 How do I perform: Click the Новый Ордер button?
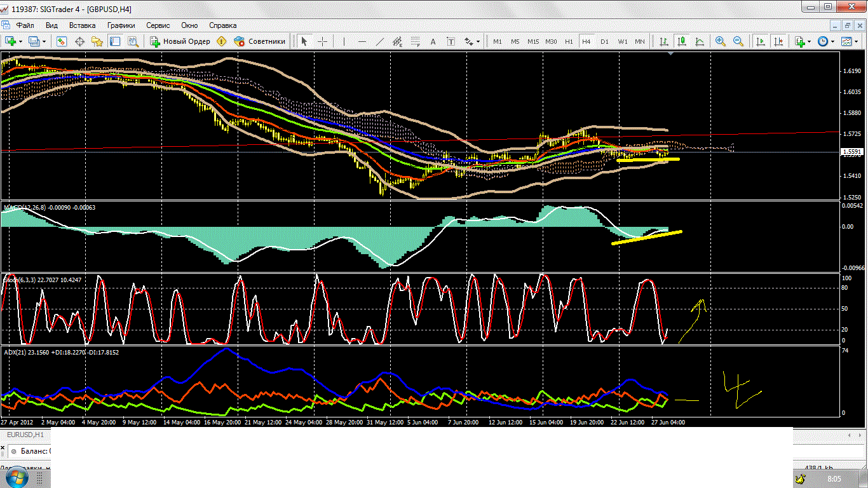coord(180,41)
